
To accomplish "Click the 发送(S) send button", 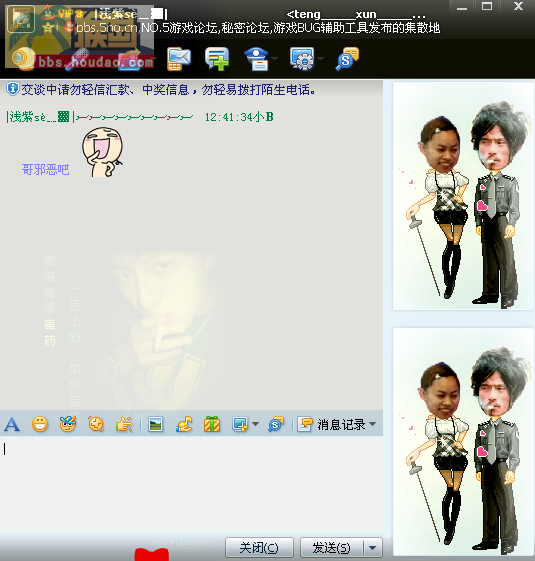I will pos(331,548).
